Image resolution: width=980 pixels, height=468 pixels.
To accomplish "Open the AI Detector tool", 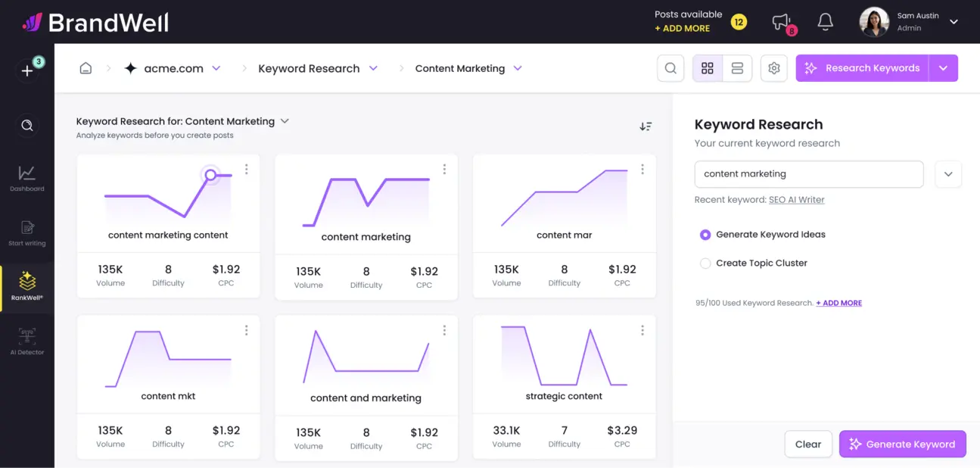I will pos(27,339).
